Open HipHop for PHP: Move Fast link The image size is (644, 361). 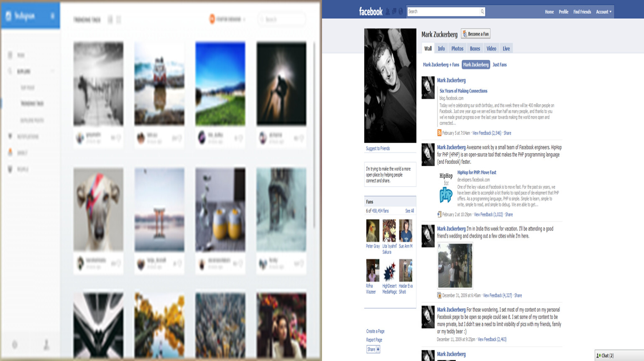476,172
